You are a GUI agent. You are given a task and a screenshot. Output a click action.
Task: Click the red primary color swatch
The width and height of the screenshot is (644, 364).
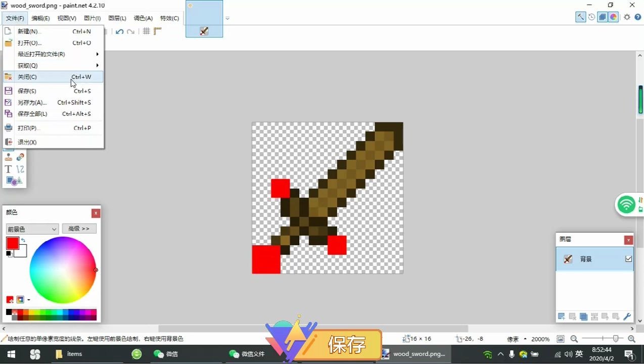[12, 243]
